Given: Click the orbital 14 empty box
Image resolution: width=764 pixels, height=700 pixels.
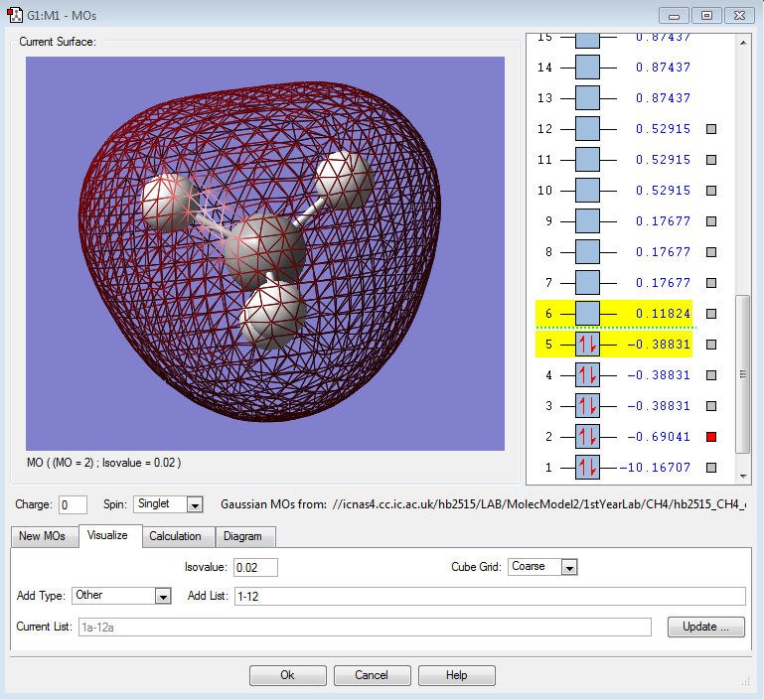Looking at the screenshot, I should pos(587,68).
